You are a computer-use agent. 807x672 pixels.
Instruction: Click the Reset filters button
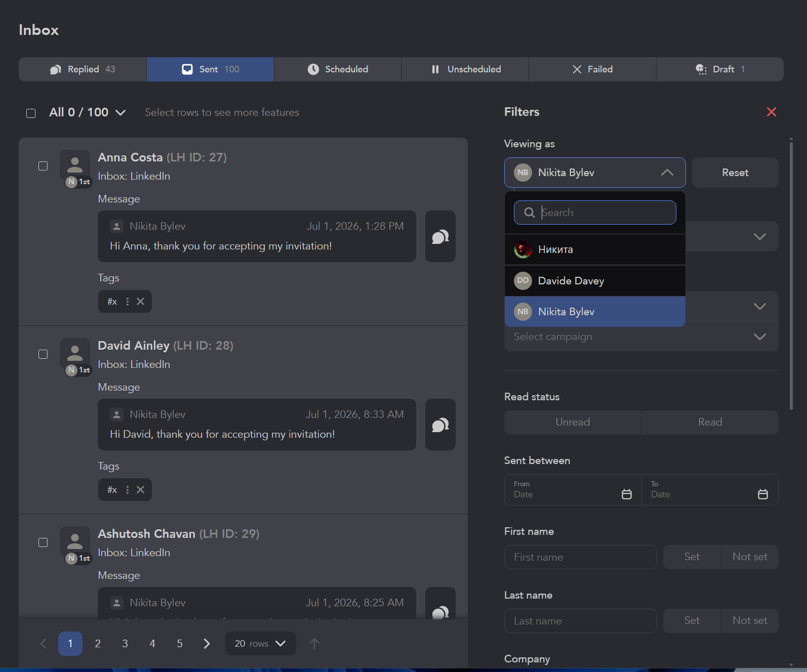click(x=735, y=173)
